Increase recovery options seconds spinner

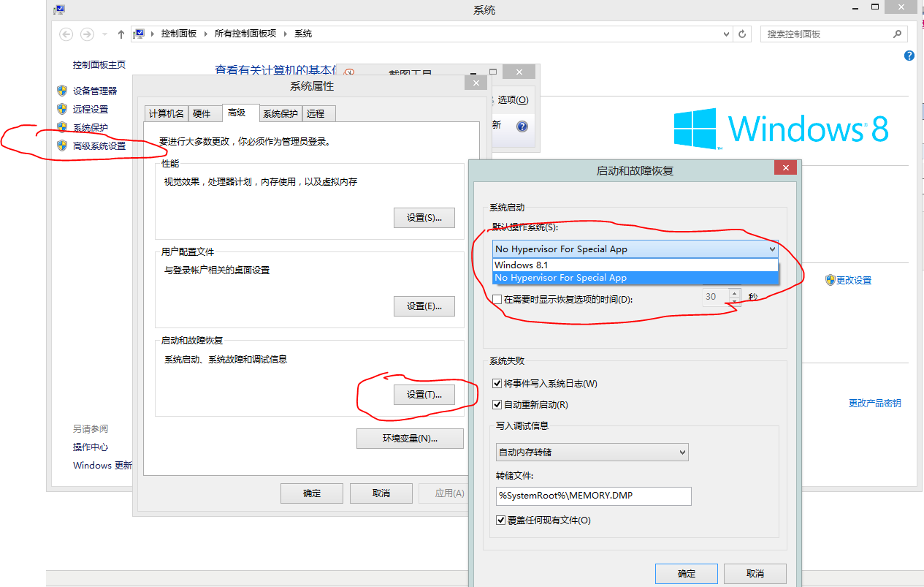click(x=735, y=293)
